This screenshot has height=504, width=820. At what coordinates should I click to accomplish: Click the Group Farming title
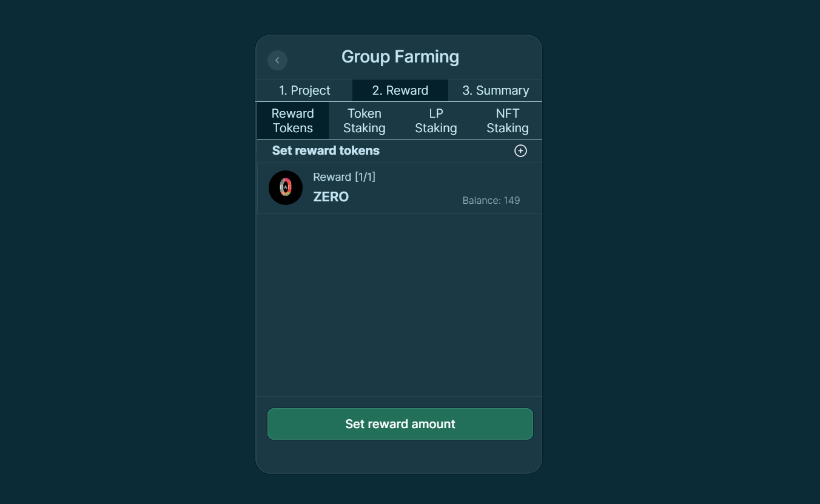(400, 56)
